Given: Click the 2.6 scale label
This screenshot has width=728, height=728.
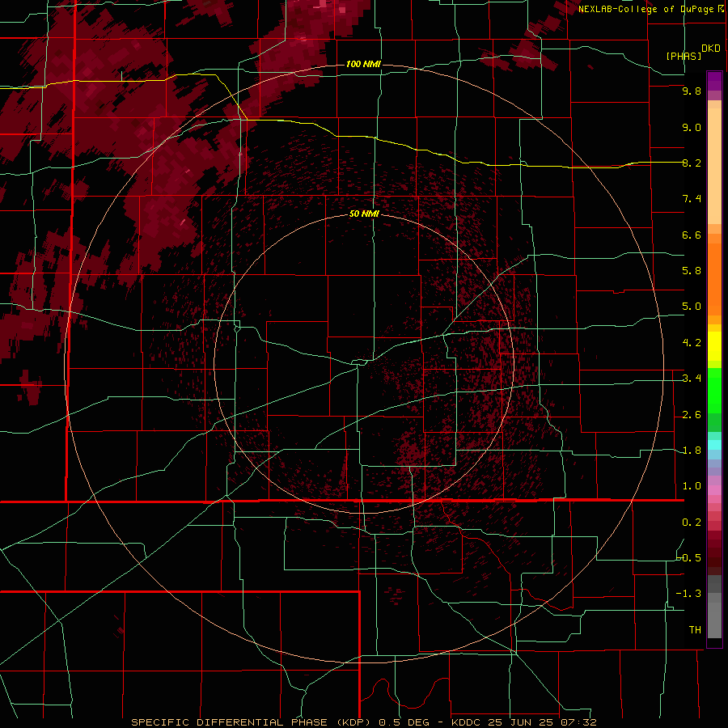Looking at the screenshot, I should (692, 415).
